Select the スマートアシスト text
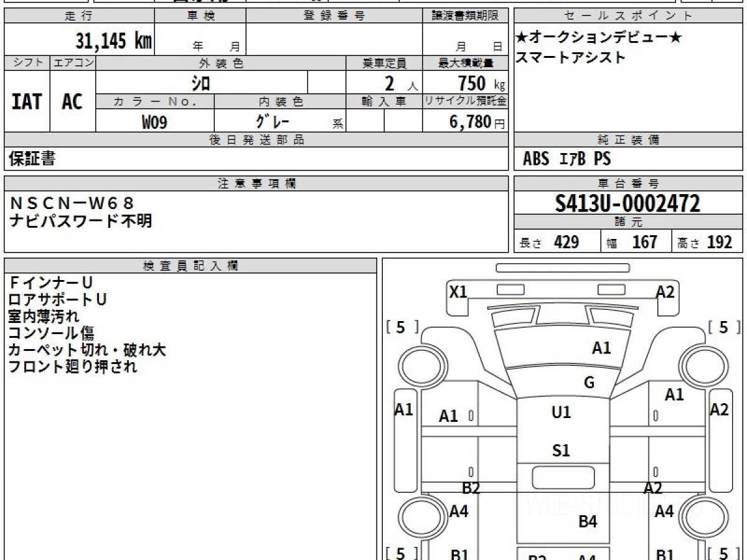 [570, 57]
